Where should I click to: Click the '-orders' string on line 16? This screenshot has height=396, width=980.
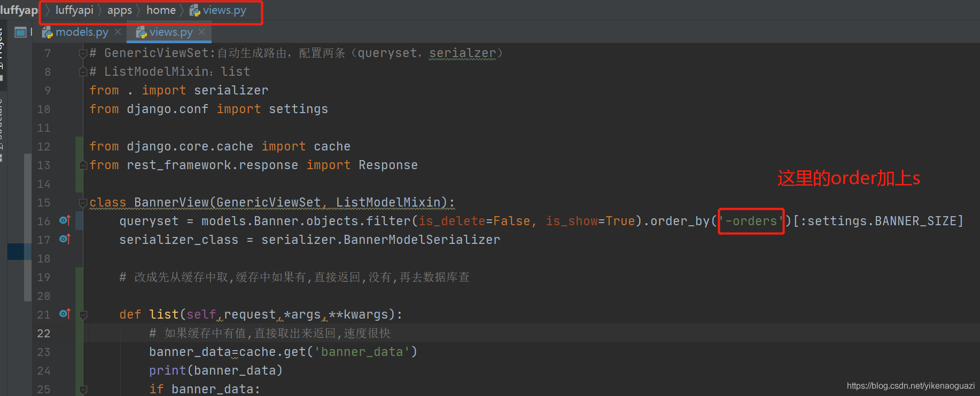click(751, 221)
